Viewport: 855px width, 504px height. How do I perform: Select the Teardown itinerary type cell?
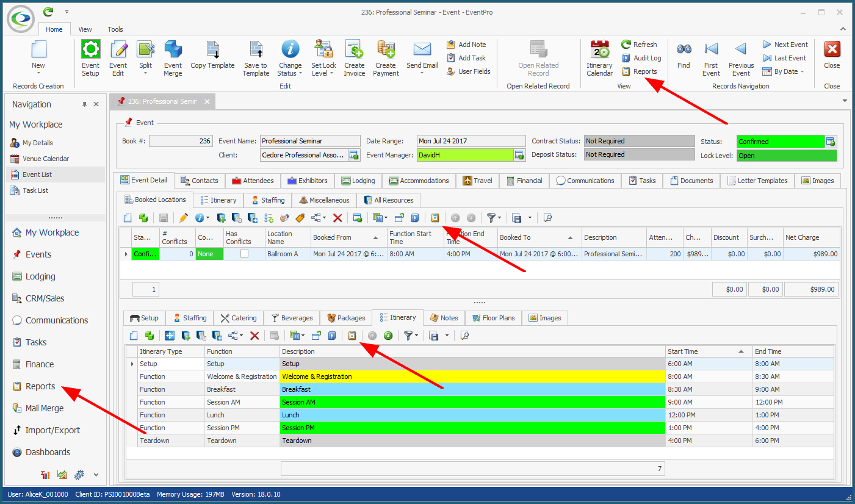pyautogui.click(x=171, y=441)
